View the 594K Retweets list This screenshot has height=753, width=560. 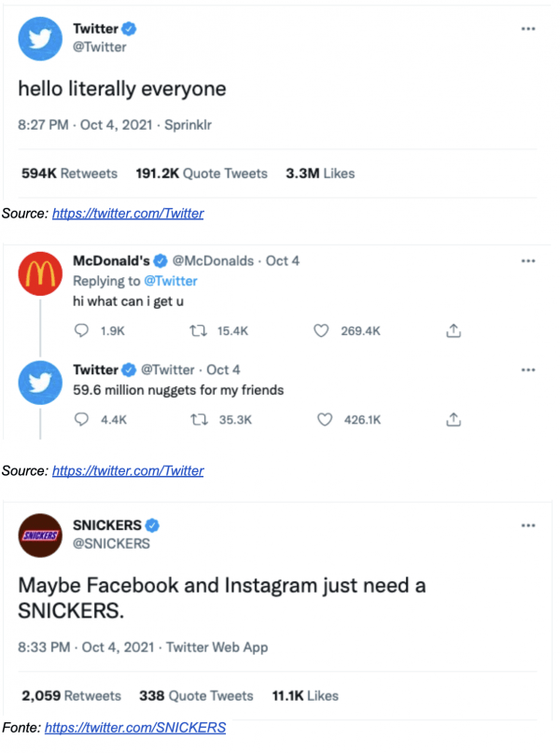[69, 174]
